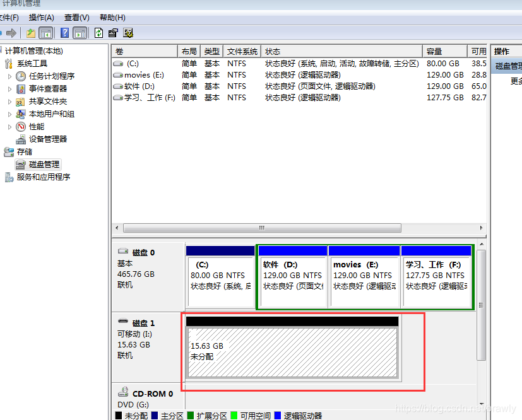
Task: Click the 学习、工作 (F:) volume drive icon
Action: click(118, 98)
